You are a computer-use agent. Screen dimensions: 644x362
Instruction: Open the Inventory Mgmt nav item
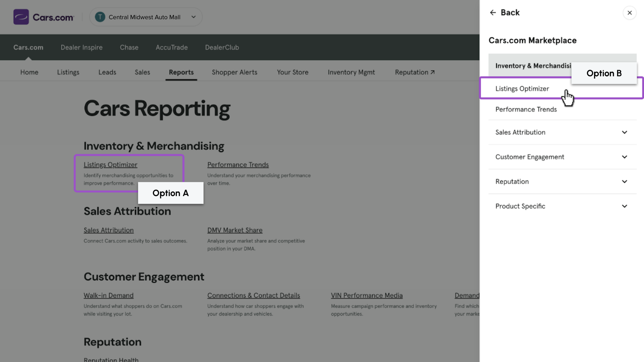[x=351, y=72]
